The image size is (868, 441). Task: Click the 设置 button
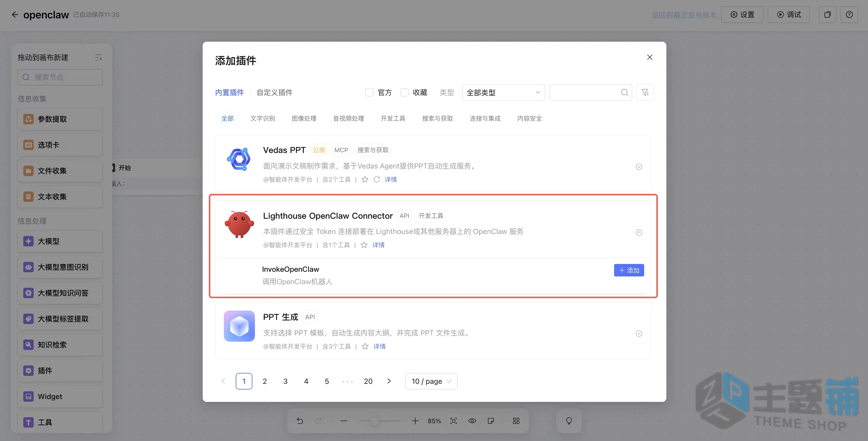point(742,14)
